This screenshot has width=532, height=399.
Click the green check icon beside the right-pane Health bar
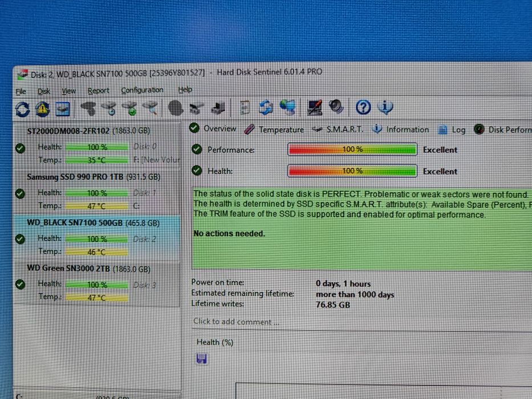197,170
